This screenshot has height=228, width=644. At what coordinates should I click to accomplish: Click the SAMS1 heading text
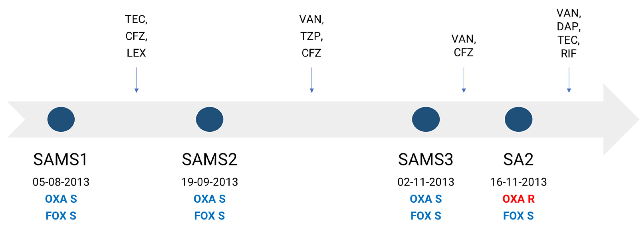(x=60, y=159)
